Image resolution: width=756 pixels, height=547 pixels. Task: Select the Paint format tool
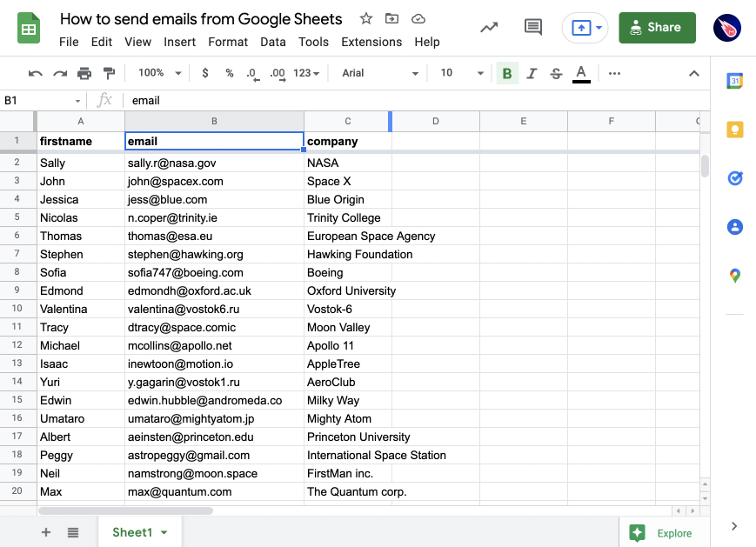[109, 73]
